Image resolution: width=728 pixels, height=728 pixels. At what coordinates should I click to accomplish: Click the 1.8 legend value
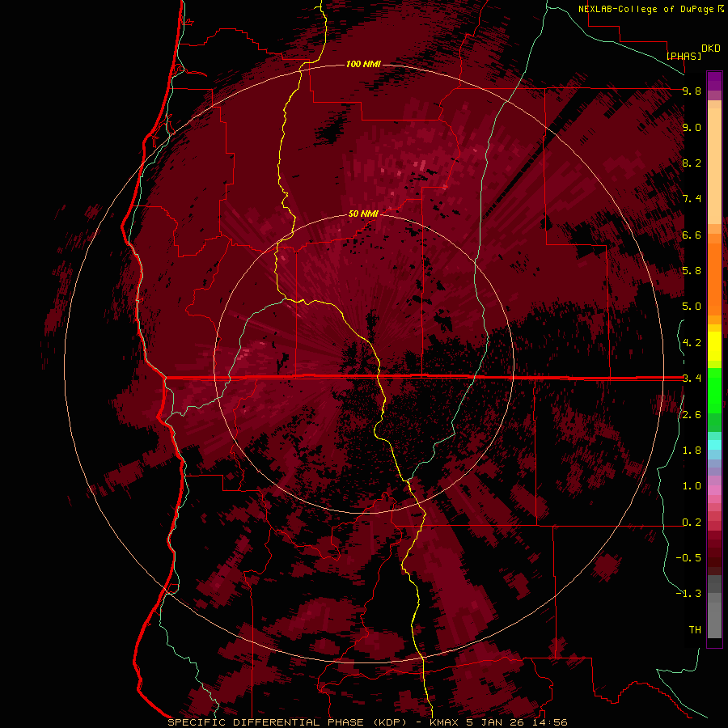click(692, 451)
